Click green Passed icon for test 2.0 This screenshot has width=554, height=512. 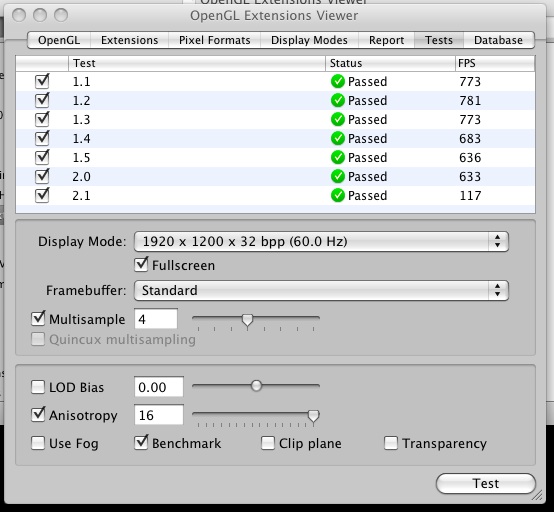(338, 176)
